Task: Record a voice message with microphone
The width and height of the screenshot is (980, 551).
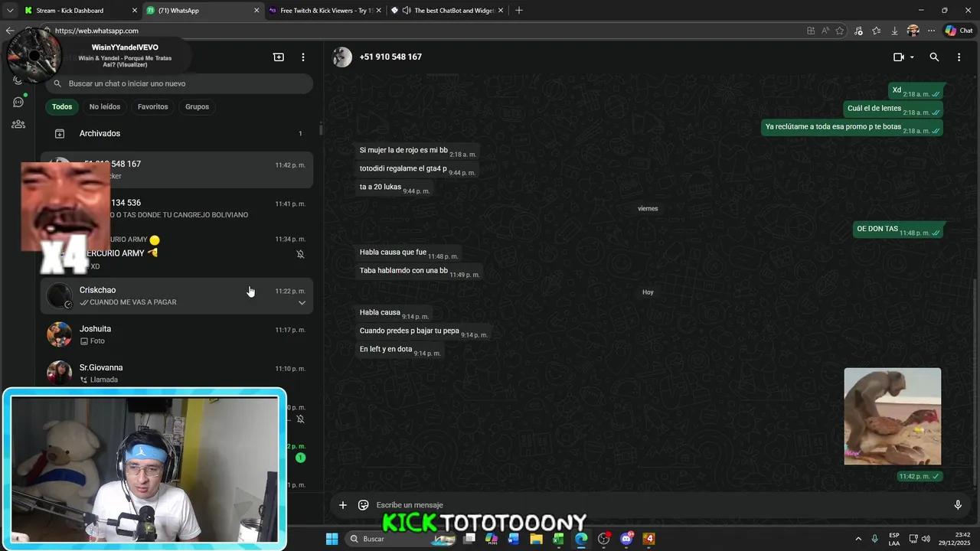Action: (958, 505)
